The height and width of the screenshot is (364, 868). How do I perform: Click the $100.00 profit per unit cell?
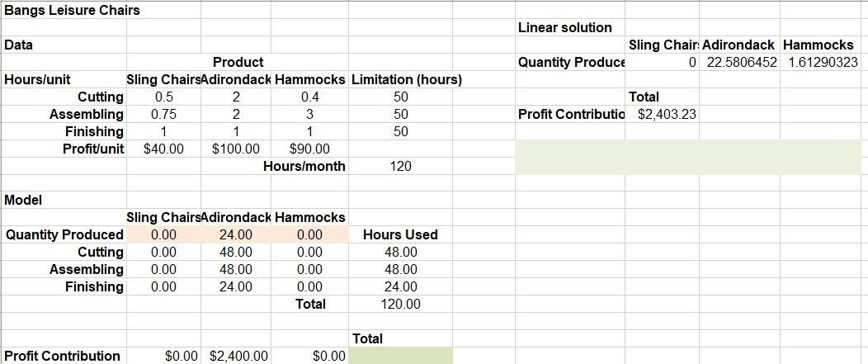(x=236, y=149)
